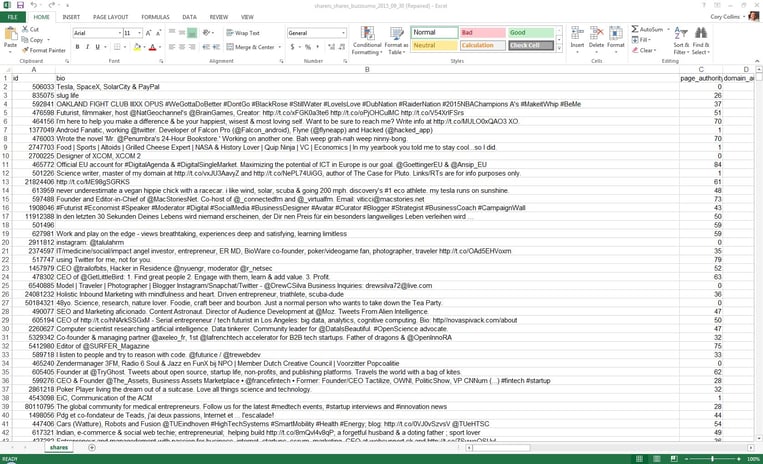
Task: Toggle align text left
Action: (x=172, y=47)
